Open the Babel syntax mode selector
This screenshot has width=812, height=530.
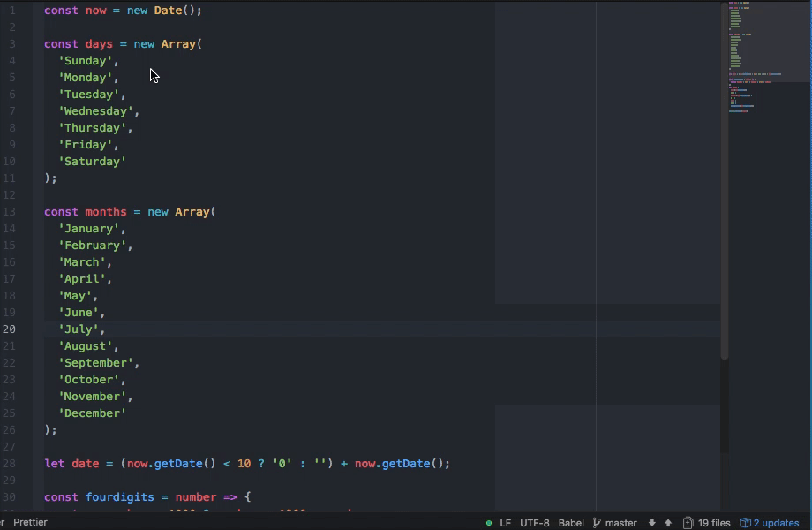(570, 522)
